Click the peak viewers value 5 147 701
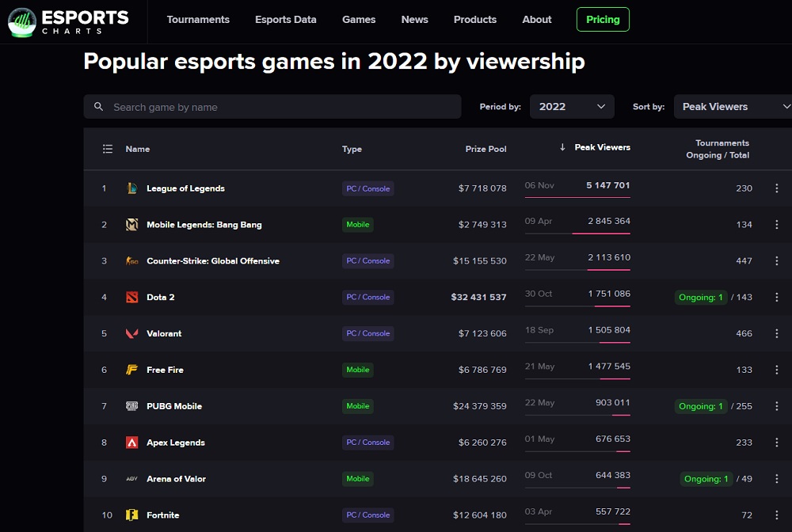Image resolution: width=792 pixels, height=532 pixels. click(x=608, y=185)
